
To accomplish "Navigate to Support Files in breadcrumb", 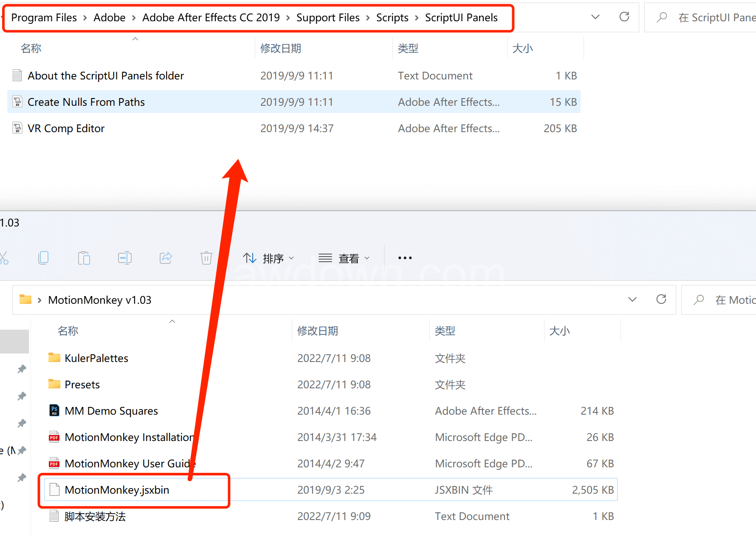I will click(327, 18).
